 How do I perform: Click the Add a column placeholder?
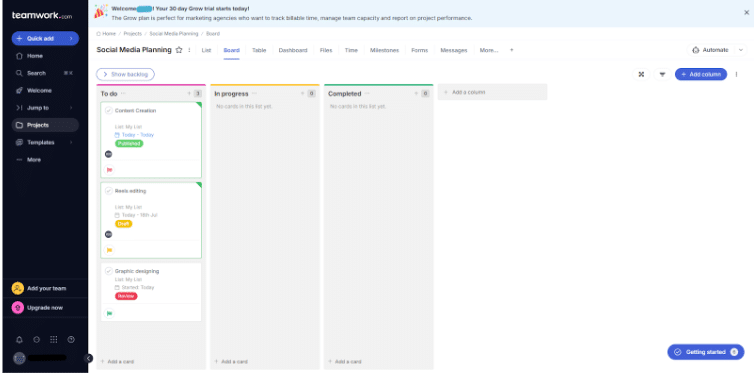coord(492,92)
